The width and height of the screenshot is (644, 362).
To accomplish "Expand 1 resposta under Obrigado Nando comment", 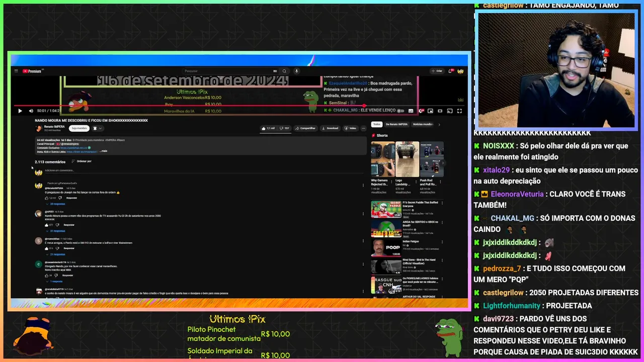I will 55,282.
